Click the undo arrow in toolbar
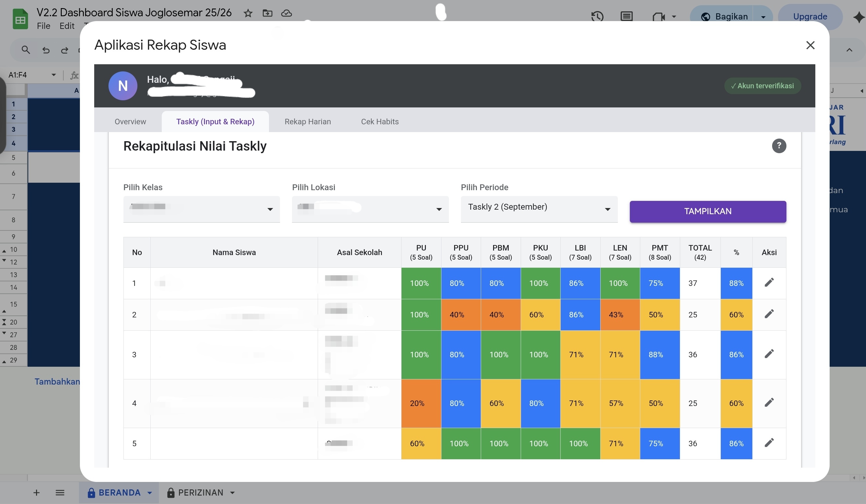The height and width of the screenshot is (504, 866). pos(46,51)
